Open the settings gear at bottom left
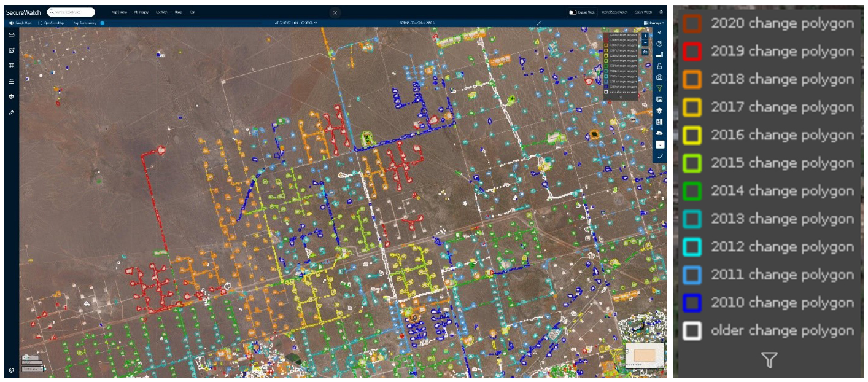This screenshot has height=382, width=868. (11, 370)
